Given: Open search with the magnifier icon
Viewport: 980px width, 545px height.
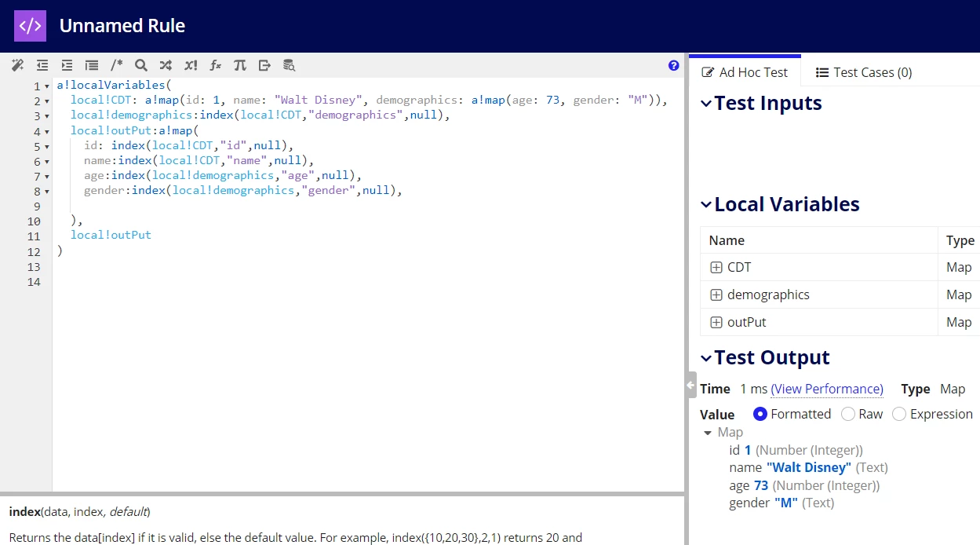Looking at the screenshot, I should pos(141,65).
